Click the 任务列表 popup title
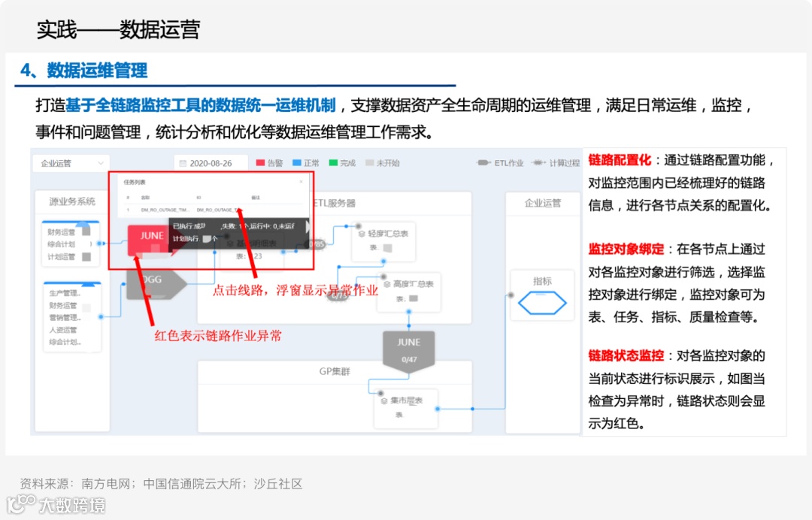This screenshot has width=812, height=520. tap(135, 182)
